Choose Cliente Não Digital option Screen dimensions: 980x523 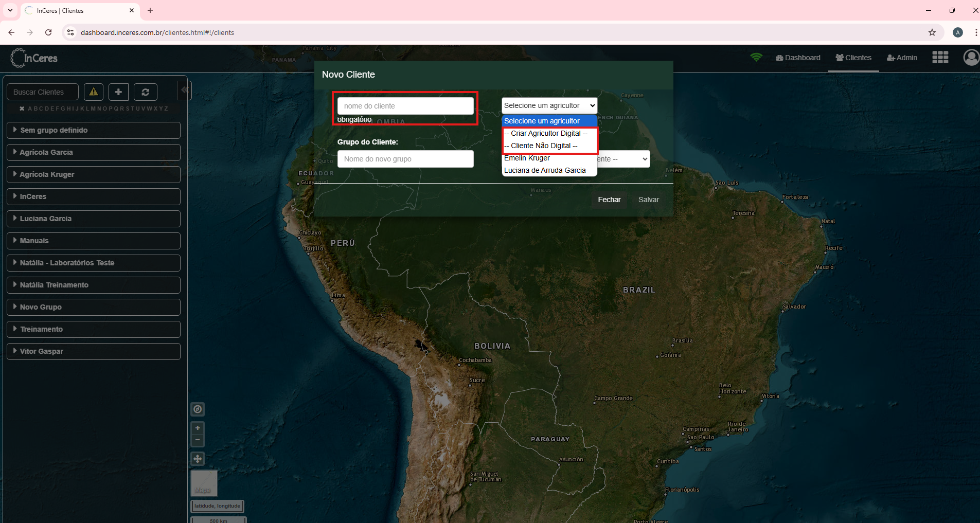pos(549,146)
